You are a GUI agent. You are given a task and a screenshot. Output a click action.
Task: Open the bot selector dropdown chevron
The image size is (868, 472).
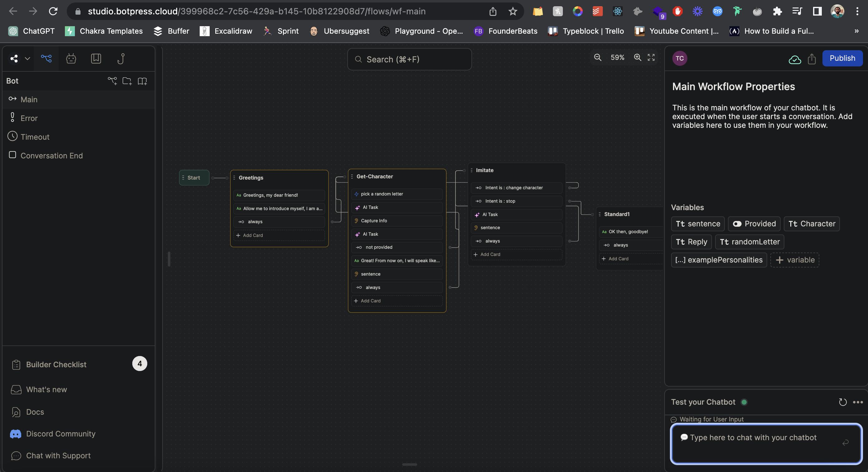[x=27, y=58]
